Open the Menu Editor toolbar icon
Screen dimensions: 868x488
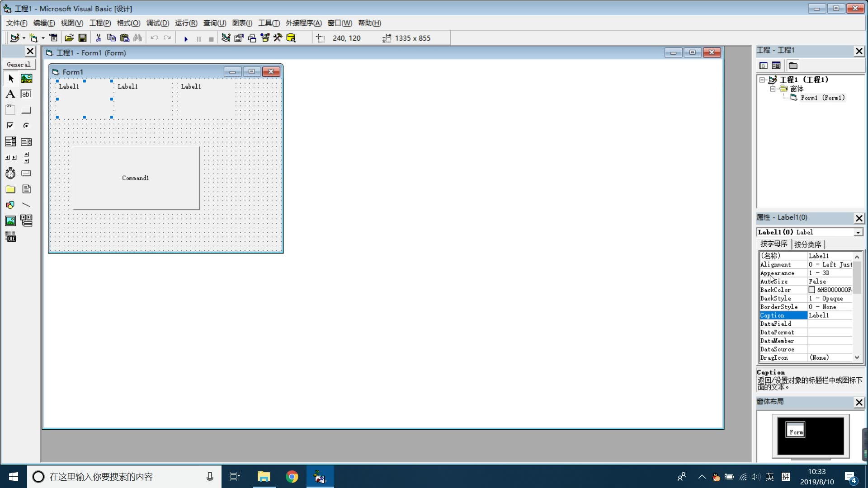(53, 38)
